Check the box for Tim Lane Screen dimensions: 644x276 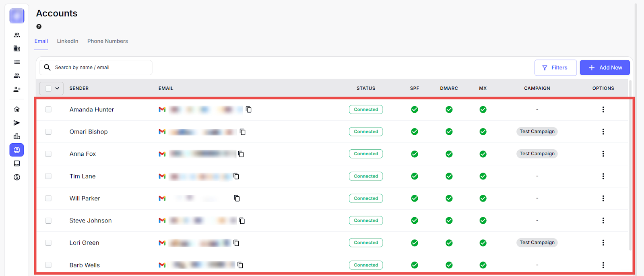click(48, 176)
